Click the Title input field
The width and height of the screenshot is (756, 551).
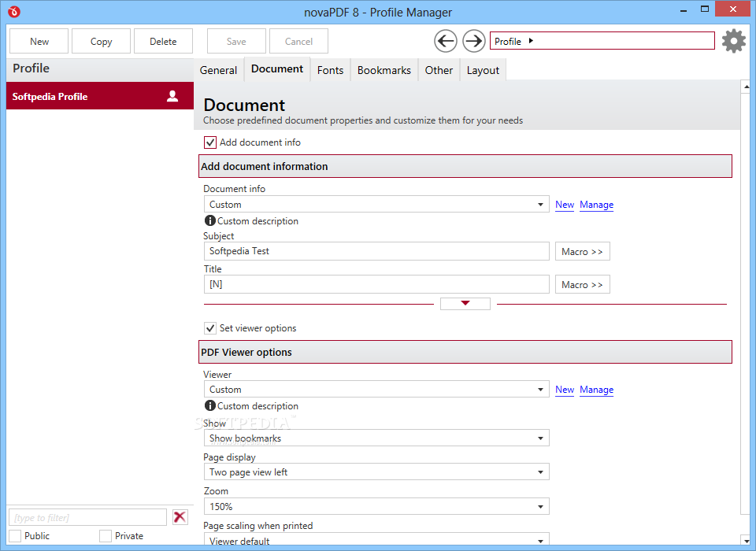point(376,284)
